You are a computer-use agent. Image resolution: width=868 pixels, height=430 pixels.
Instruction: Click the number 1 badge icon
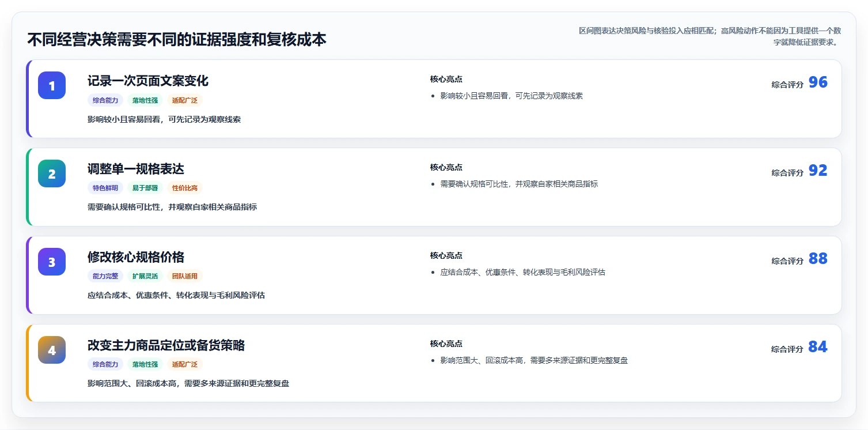click(52, 85)
